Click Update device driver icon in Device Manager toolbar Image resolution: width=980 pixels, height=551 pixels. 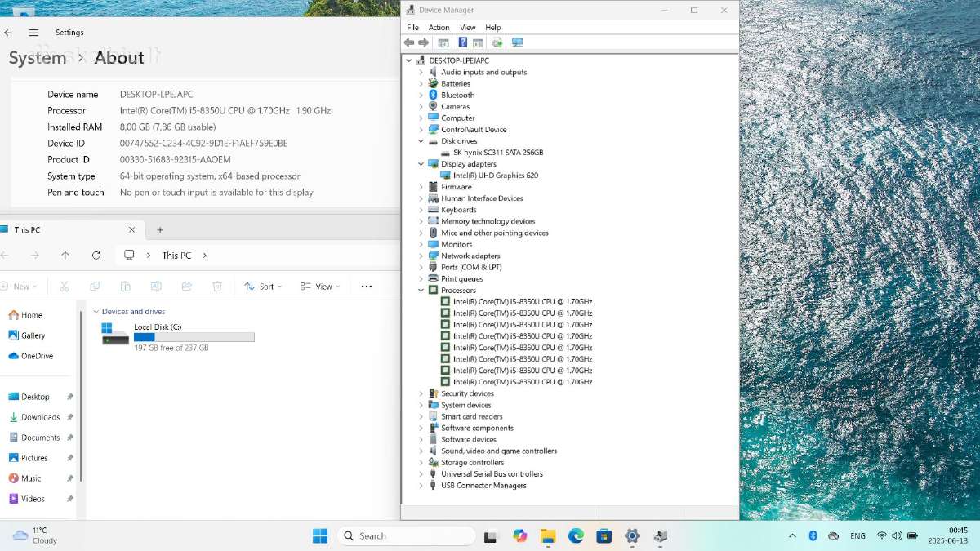pos(497,42)
